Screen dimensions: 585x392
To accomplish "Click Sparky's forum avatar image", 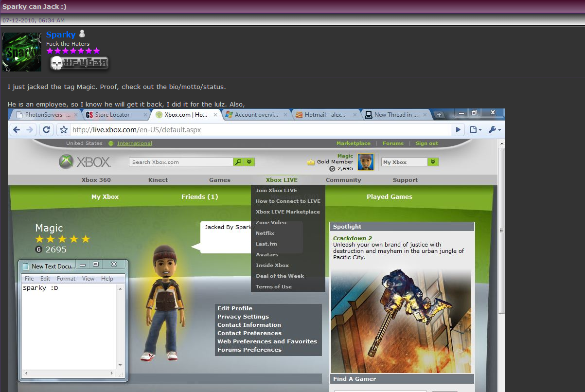I will coord(22,52).
